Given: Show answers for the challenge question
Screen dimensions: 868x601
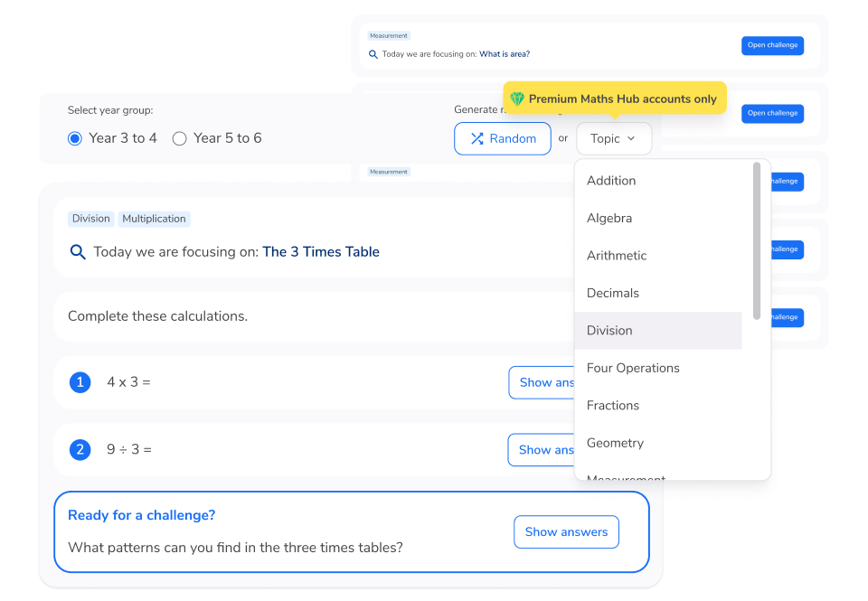Looking at the screenshot, I should [566, 532].
